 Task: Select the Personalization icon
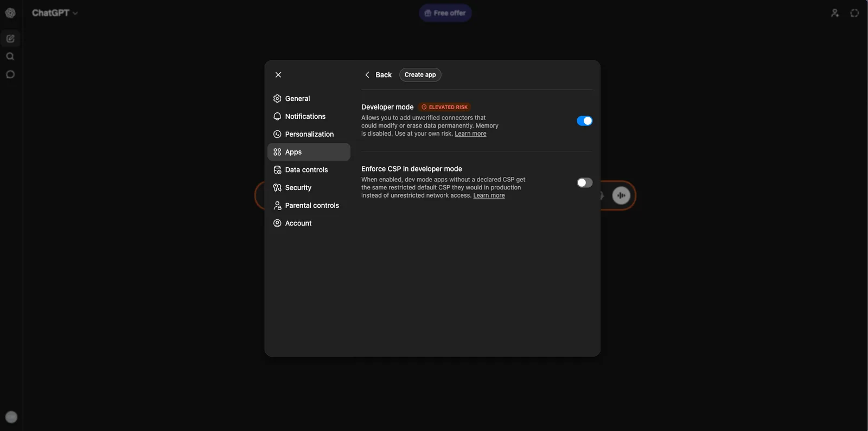click(x=277, y=135)
